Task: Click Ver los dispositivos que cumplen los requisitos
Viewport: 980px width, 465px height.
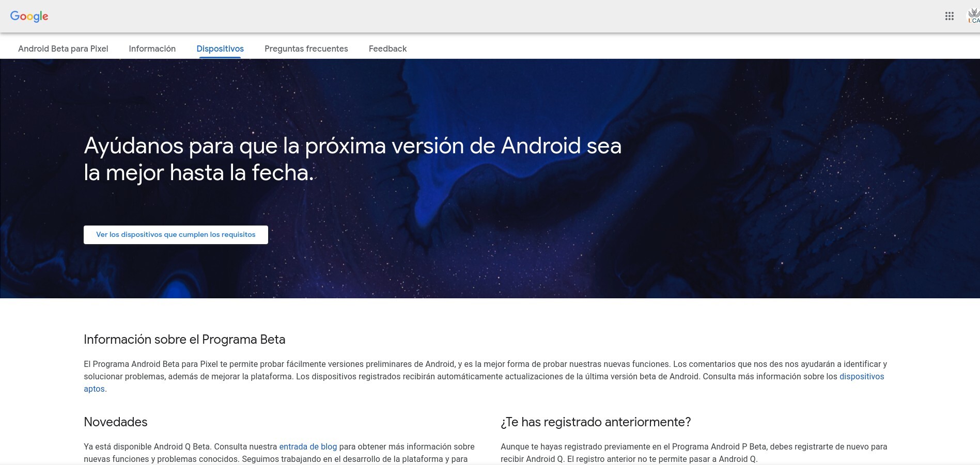Action: click(176, 235)
